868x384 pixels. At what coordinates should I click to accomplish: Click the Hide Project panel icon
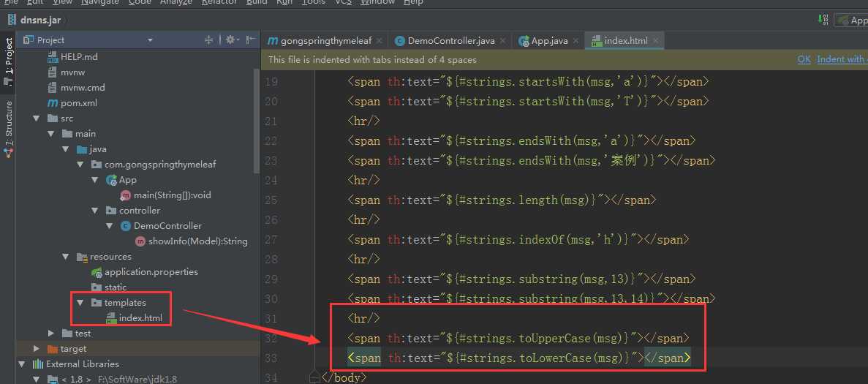(250, 39)
